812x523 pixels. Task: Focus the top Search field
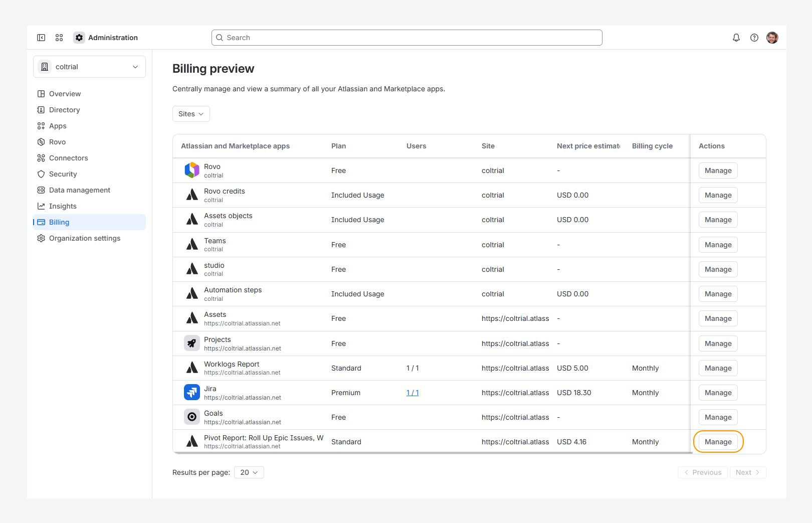(407, 38)
